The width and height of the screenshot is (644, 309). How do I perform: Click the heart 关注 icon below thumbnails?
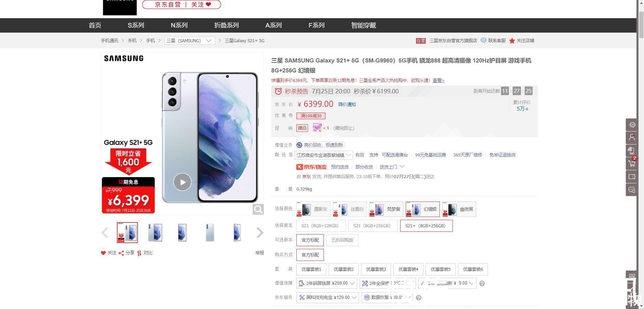coord(103,253)
